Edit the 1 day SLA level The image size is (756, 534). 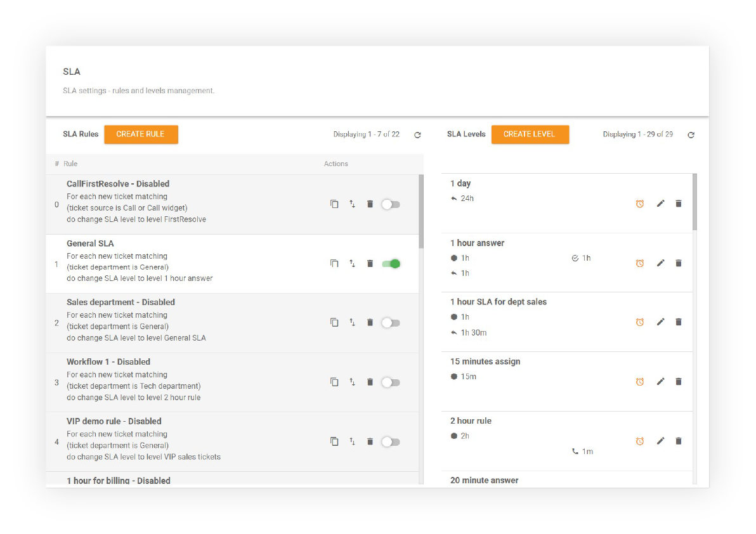660,204
